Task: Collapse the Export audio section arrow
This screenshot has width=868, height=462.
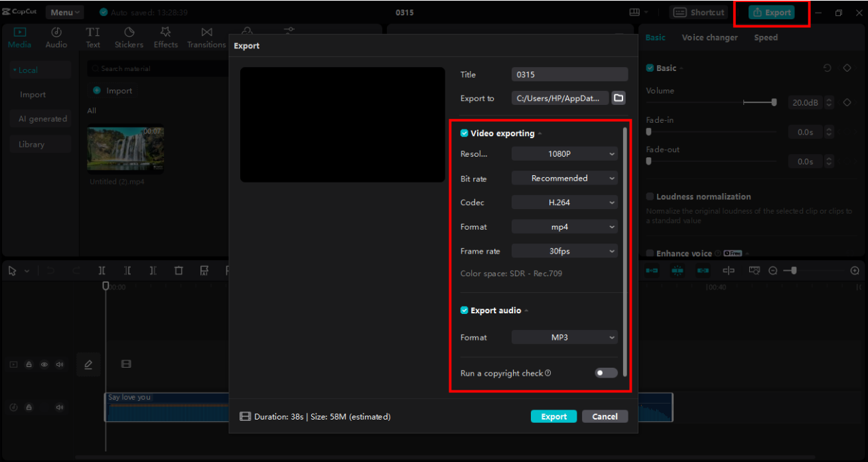Action: point(527,311)
